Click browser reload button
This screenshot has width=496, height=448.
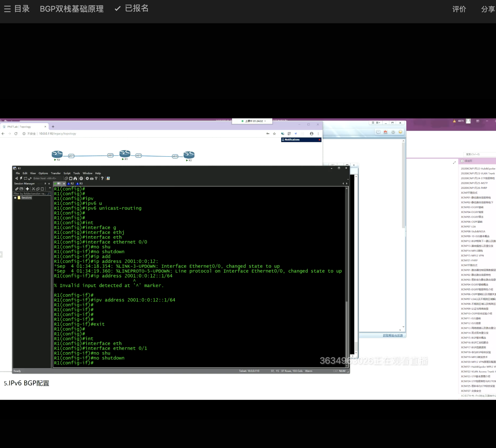pyautogui.click(x=16, y=134)
